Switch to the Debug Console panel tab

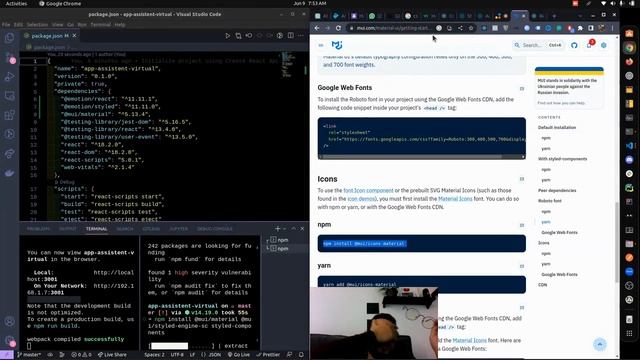point(215,229)
